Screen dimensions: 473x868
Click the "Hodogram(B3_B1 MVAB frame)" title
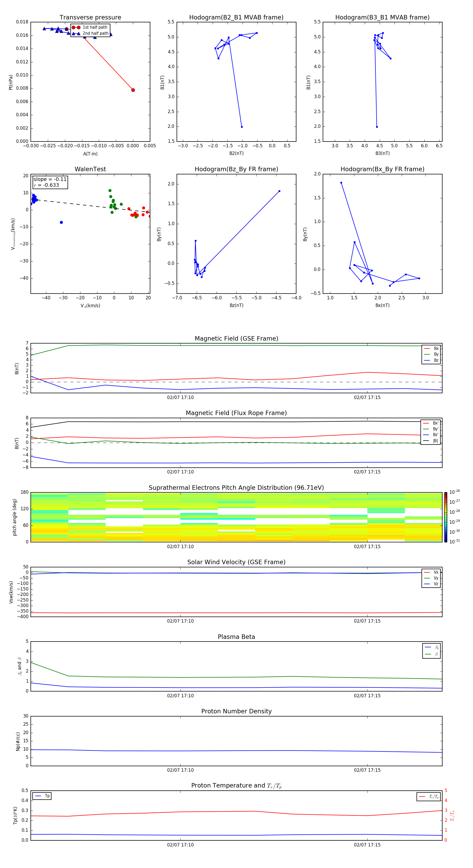click(382, 18)
